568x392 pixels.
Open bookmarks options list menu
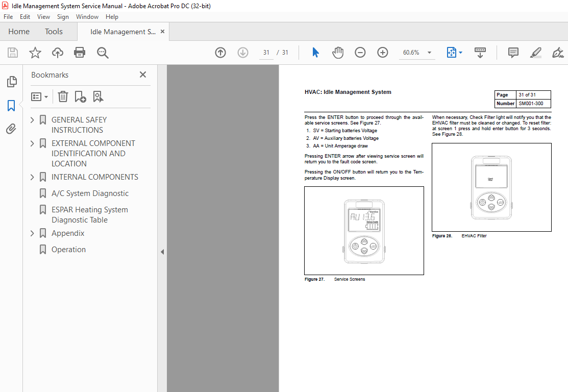39,97
